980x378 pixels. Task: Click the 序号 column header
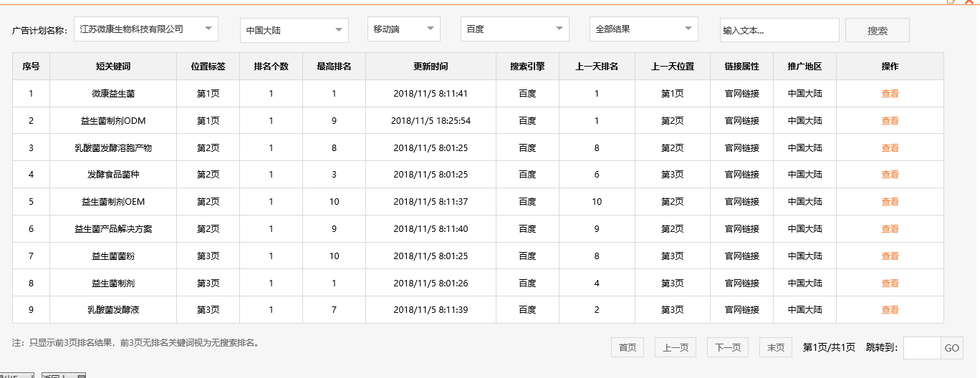tap(31, 66)
